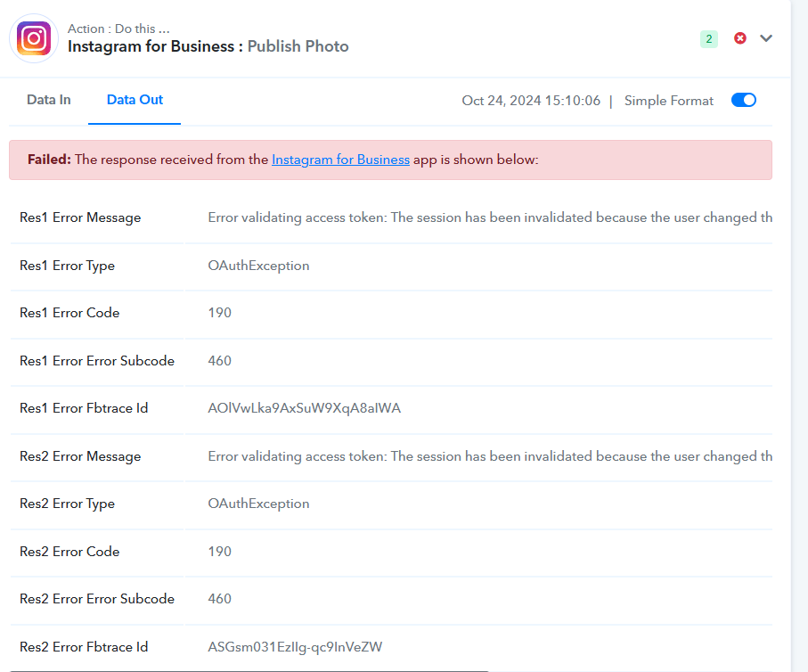Click the Fbtrace Id AOlVwLka9AxSuW9XqA8alWA

coord(304,408)
